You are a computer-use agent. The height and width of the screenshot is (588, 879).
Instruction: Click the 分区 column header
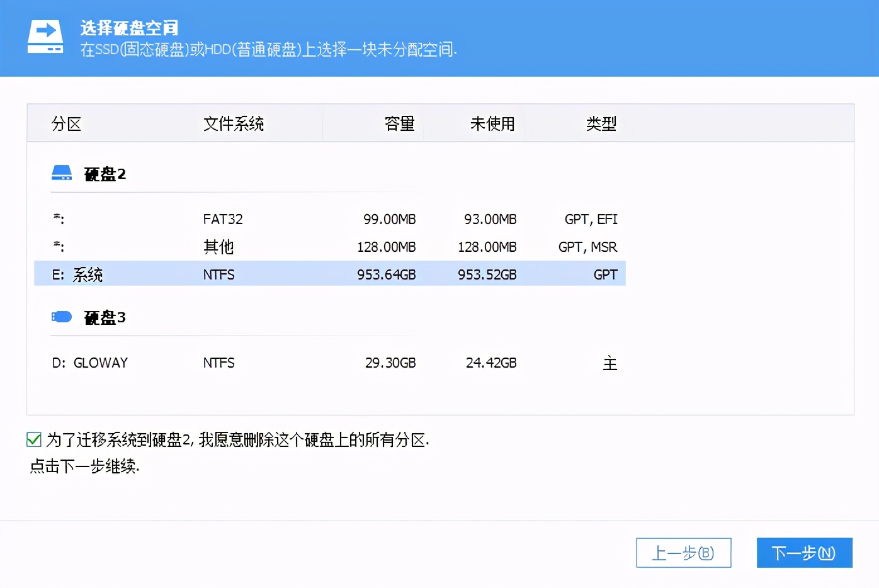coord(65,123)
